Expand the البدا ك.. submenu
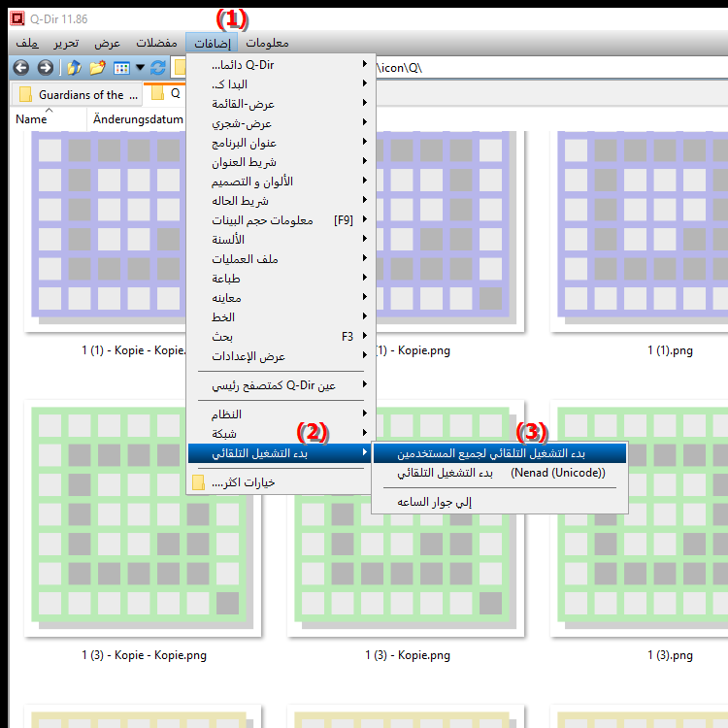Viewport: 728px width, 728px height. [280, 84]
